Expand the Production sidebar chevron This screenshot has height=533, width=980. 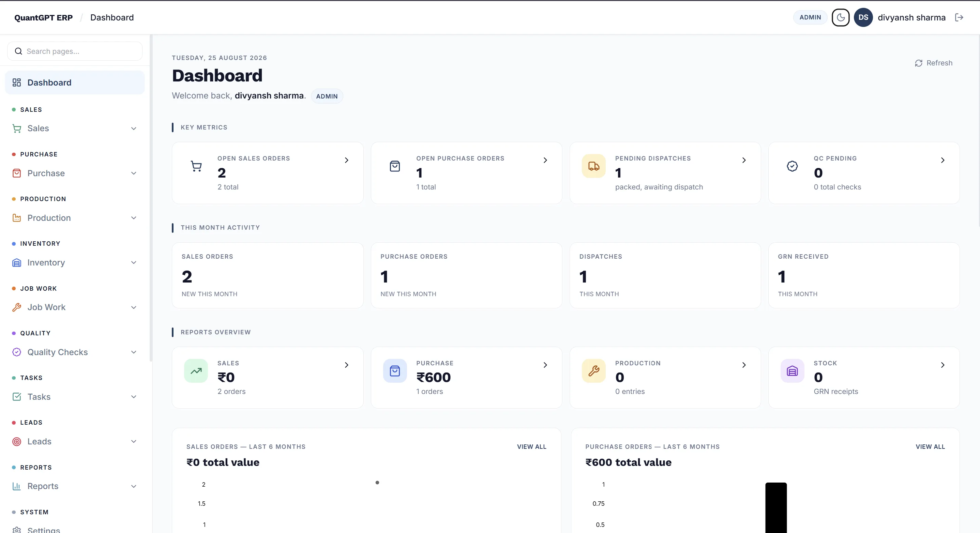(x=134, y=218)
